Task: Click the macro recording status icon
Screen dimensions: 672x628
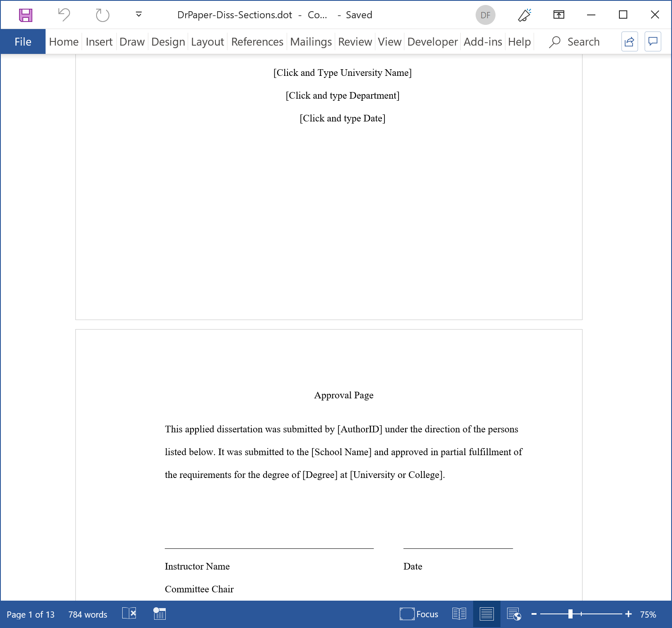Action: pyautogui.click(x=160, y=614)
